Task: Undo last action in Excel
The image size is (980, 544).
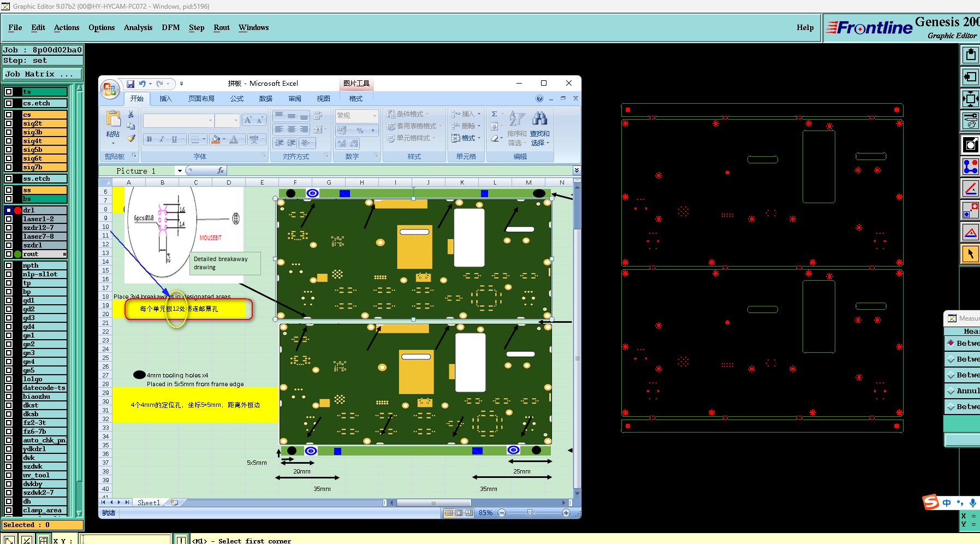Action: click(x=142, y=84)
